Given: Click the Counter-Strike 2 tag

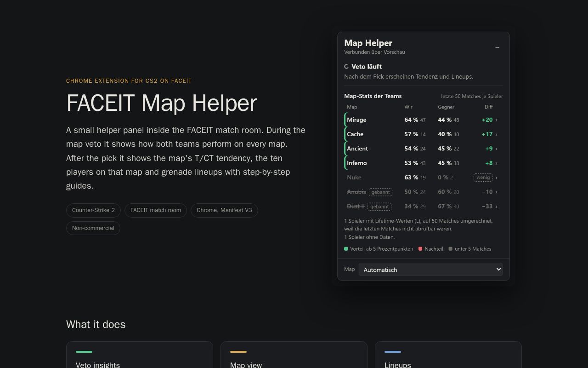Looking at the screenshot, I should point(93,210).
